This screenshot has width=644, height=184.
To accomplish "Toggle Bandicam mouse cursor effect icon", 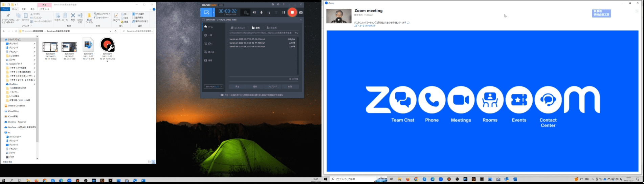I will [x=269, y=12].
